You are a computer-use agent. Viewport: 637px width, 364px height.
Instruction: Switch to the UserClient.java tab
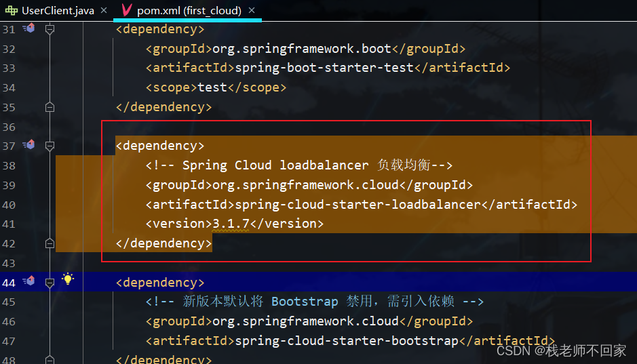point(58,11)
